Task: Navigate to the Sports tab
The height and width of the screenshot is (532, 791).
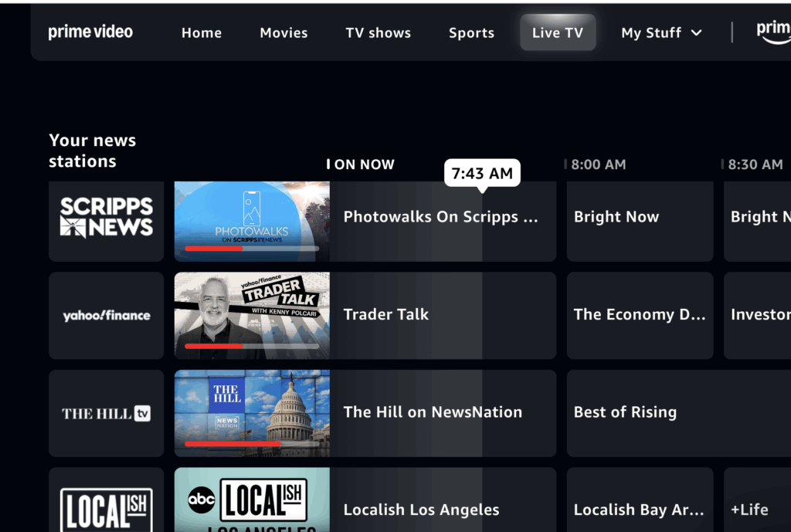Action: (471, 32)
